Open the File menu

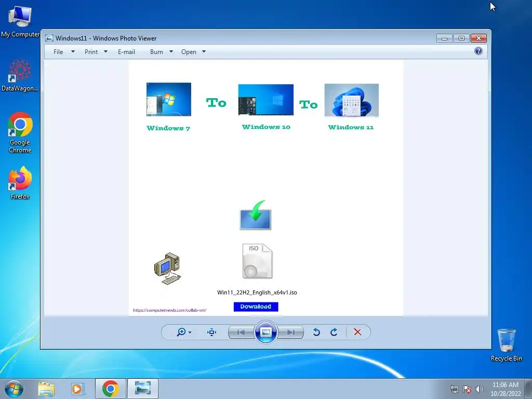point(58,51)
